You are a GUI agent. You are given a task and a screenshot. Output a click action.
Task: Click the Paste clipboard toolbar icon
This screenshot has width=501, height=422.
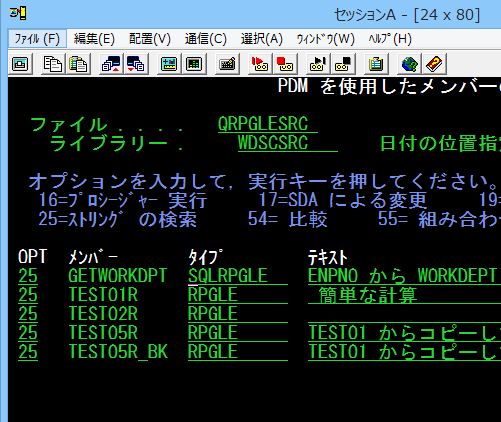[x=78, y=63]
